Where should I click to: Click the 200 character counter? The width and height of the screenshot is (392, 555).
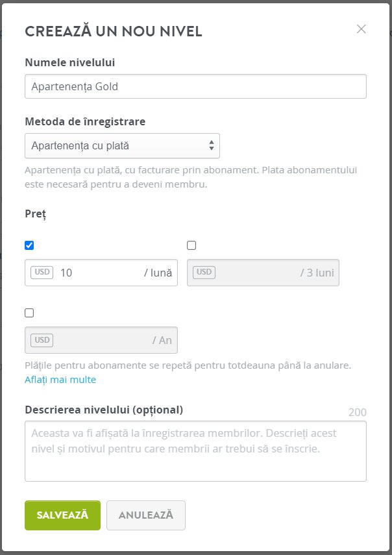358,412
